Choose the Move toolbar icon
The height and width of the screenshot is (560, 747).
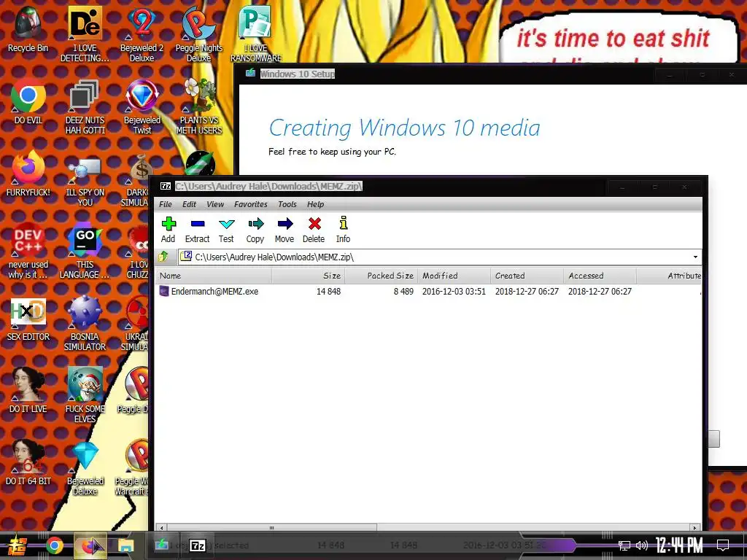[285, 230]
